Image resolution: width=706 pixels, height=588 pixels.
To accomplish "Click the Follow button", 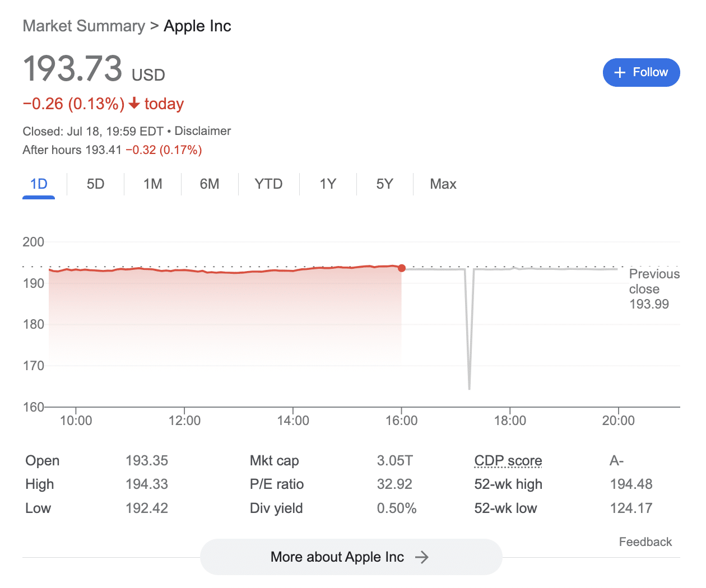I will click(641, 72).
